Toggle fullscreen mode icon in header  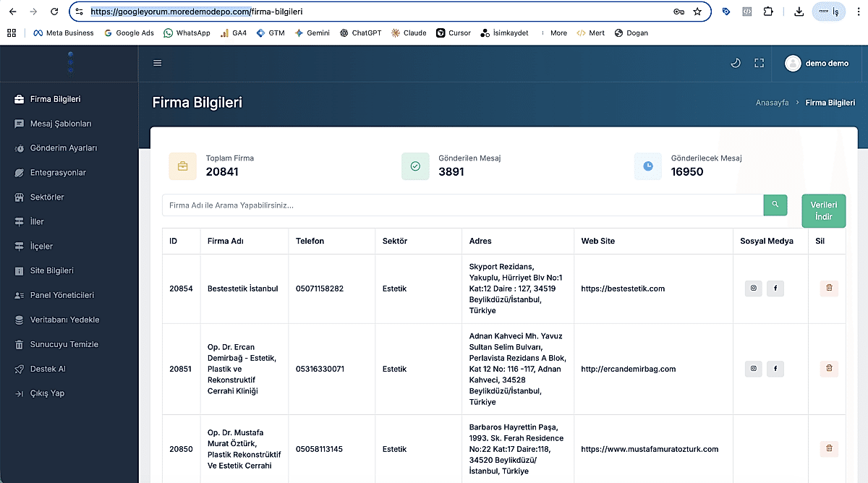click(x=759, y=63)
